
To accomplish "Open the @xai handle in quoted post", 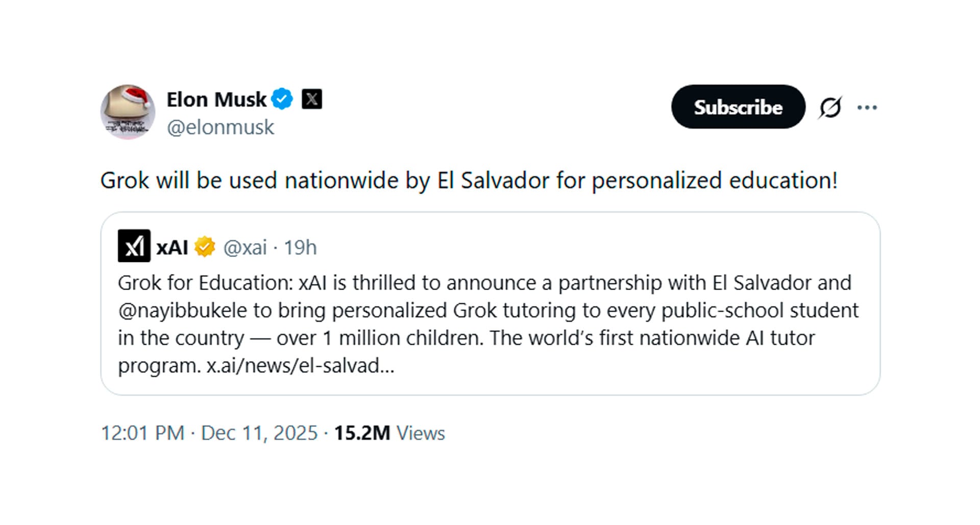I will [x=245, y=248].
